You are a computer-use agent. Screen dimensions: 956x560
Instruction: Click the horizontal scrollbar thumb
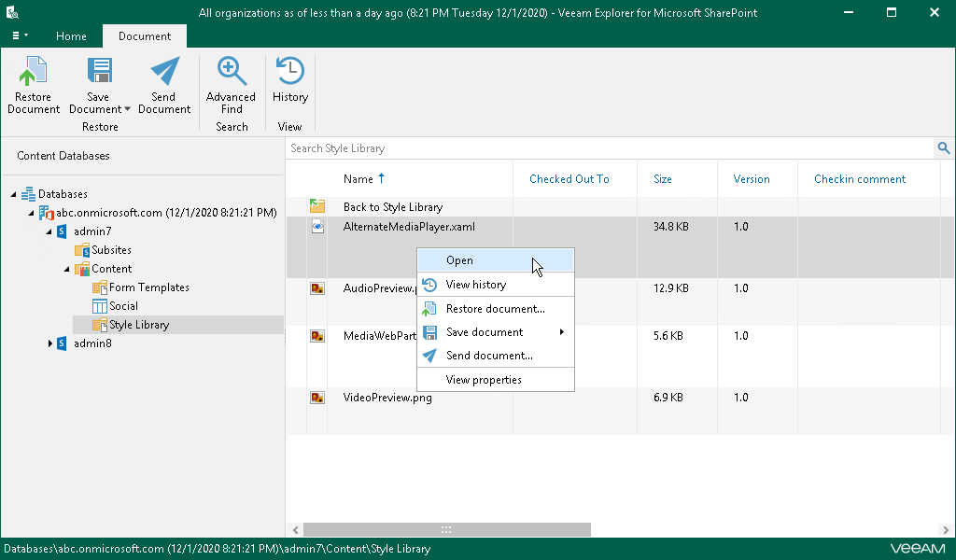[447, 529]
